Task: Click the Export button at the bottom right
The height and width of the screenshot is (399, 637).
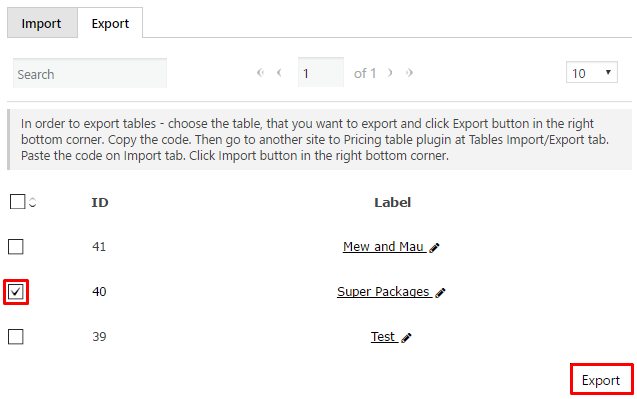Action: click(601, 380)
